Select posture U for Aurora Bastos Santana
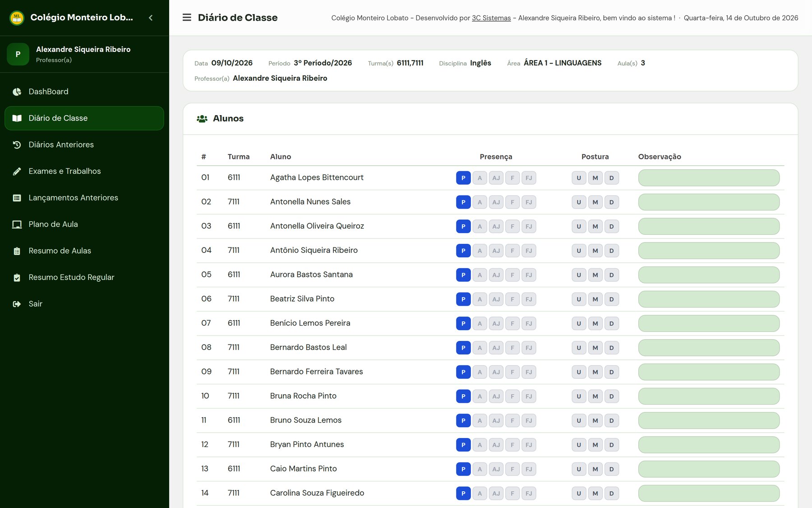 [x=579, y=275]
